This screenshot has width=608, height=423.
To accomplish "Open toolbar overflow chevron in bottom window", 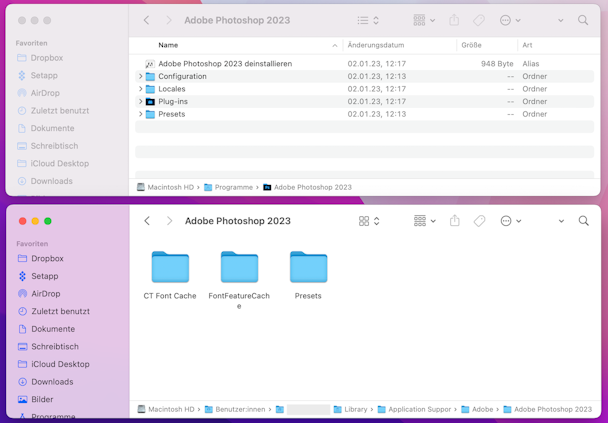I will [x=561, y=221].
